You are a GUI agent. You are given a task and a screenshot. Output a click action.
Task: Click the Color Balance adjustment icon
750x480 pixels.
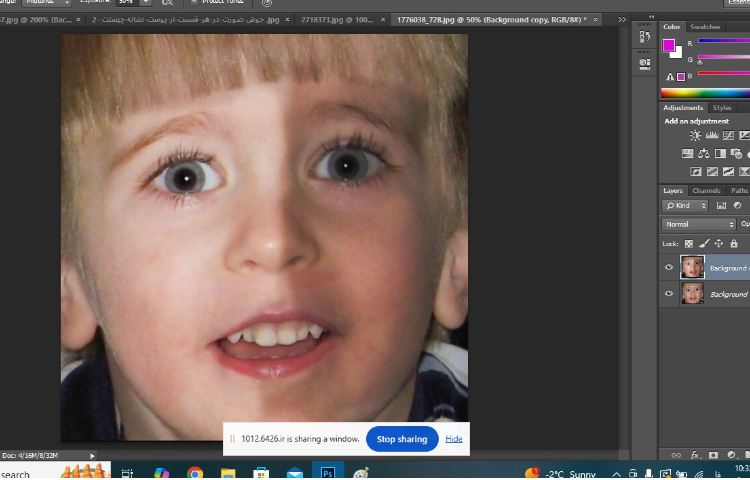pyautogui.click(x=704, y=153)
